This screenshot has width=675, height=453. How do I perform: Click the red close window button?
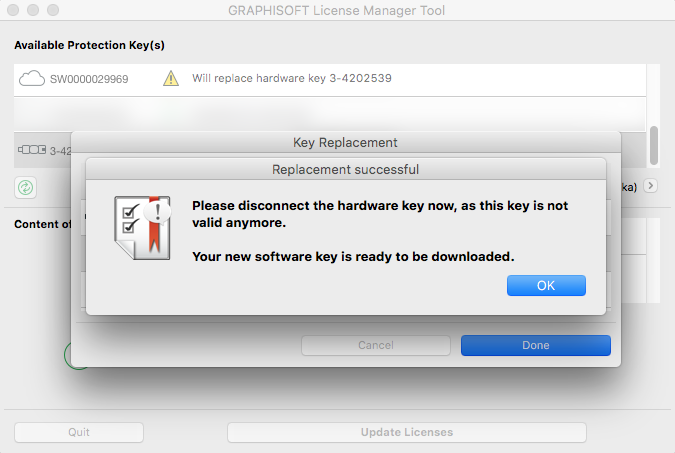pos(12,10)
